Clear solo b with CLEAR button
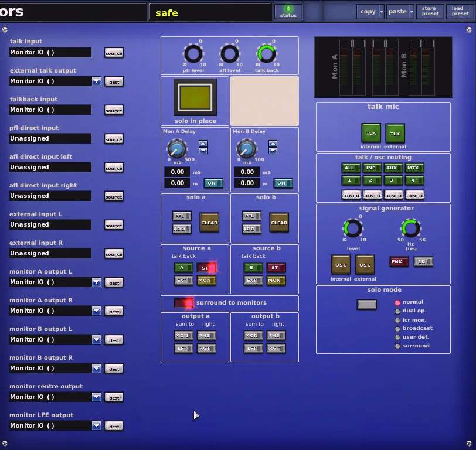 (x=279, y=223)
